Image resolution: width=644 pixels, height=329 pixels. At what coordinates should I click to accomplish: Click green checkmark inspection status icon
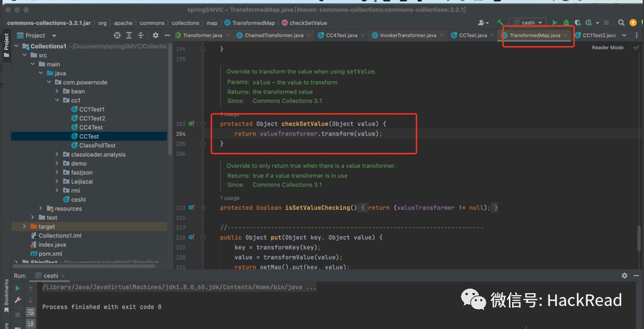pyautogui.click(x=636, y=47)
